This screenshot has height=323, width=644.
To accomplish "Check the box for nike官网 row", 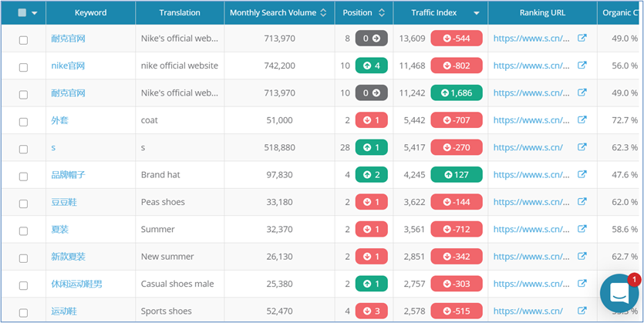I will (23, 67).
